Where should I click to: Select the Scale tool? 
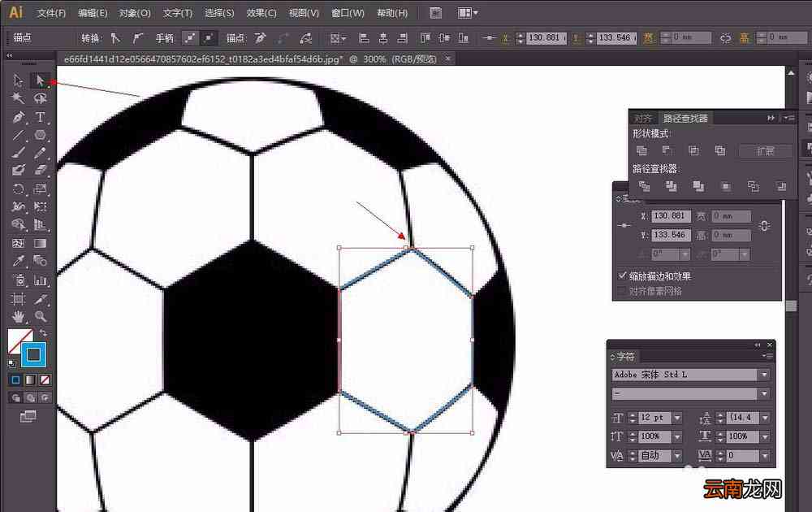[x=40, y=189]
